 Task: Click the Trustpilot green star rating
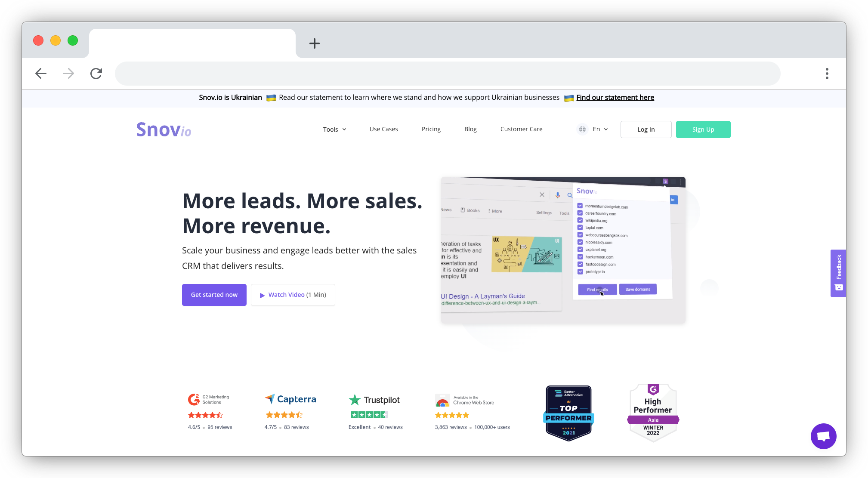pos(370,415)
